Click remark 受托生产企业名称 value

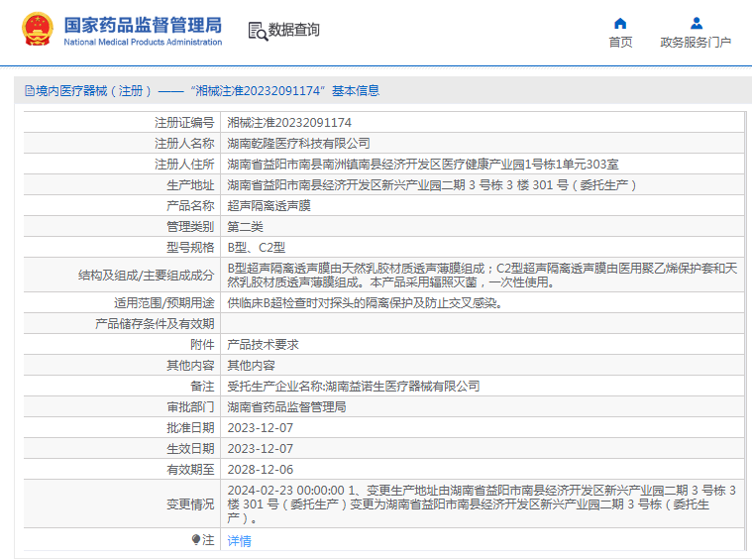[354, 387]
